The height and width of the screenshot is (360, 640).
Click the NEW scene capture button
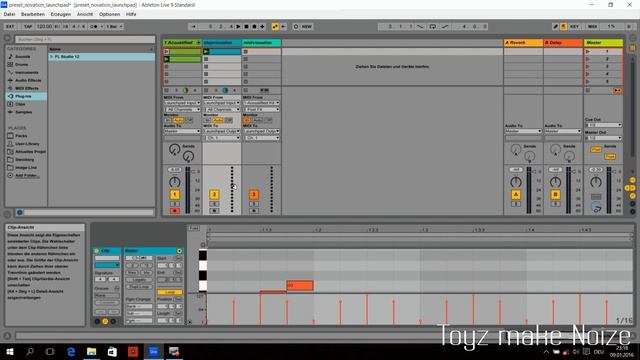(307, 27)
